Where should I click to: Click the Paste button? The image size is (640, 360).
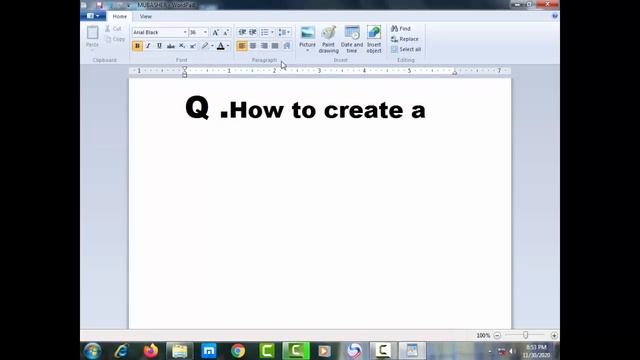tap(92, 37)
